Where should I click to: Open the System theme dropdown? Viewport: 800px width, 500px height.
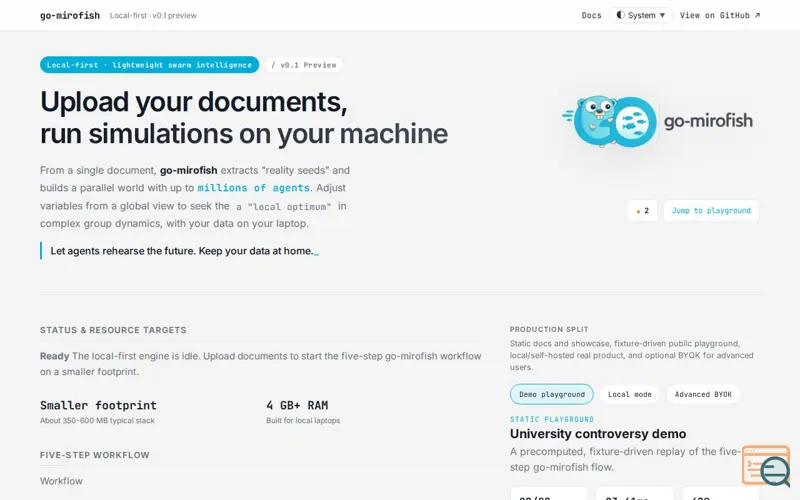point(641,15)
